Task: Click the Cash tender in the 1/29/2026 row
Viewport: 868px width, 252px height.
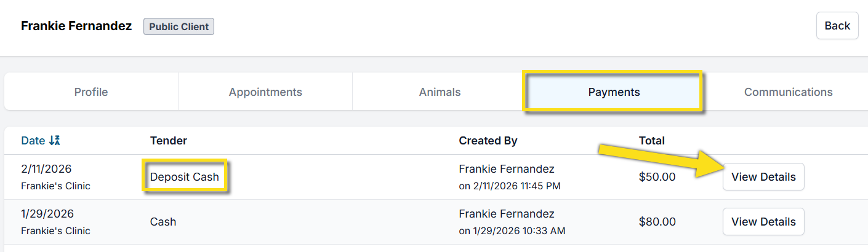Action: coord(163,222)
